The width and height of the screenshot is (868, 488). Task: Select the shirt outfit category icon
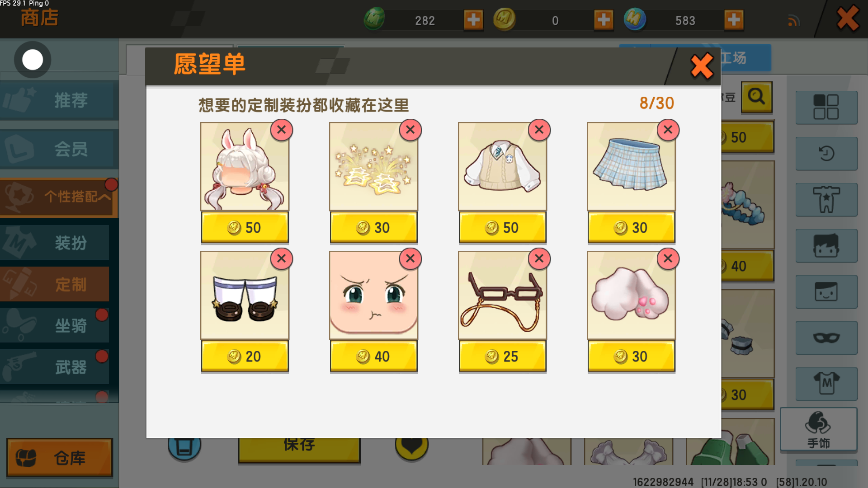[x=826, y=200]
